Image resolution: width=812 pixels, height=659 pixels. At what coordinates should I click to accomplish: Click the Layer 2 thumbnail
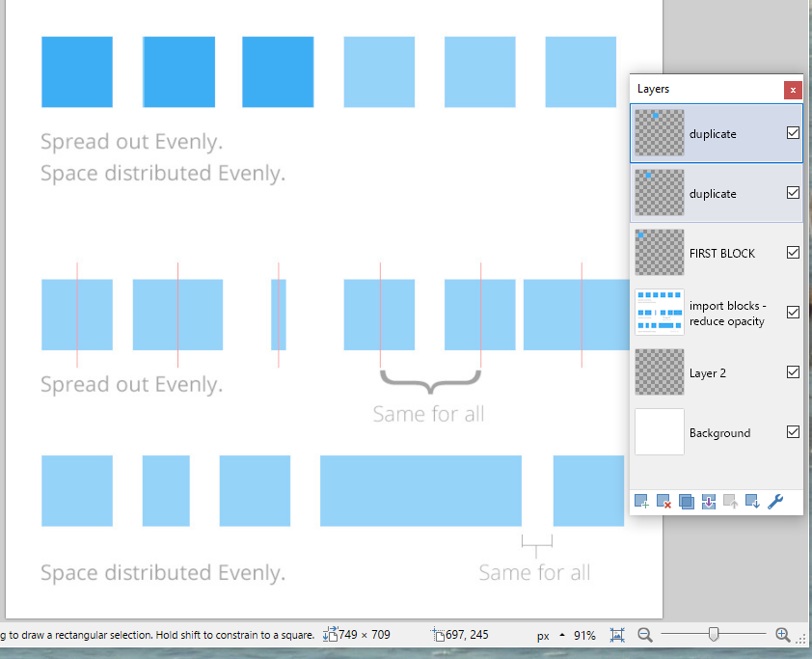coord(660,372)
